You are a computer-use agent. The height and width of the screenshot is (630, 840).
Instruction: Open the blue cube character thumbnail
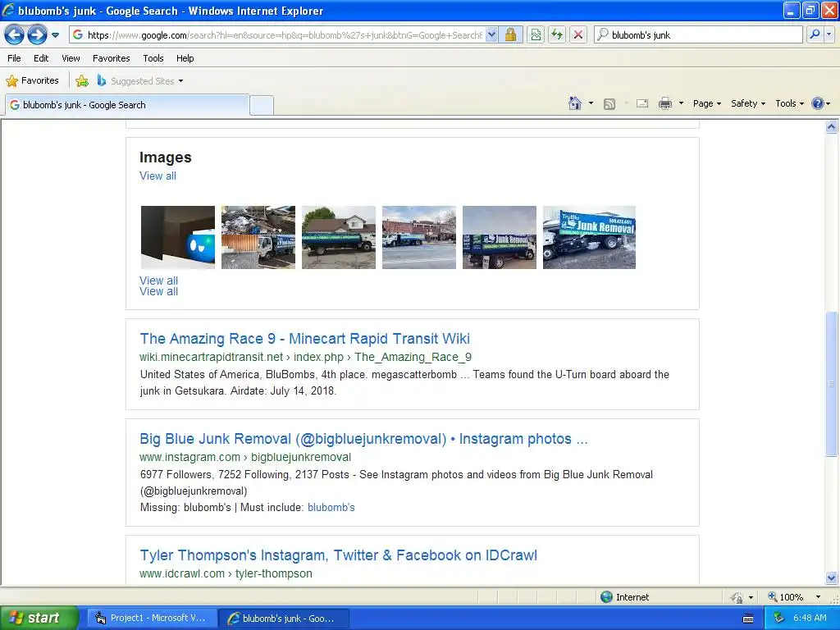coord(178,237)
